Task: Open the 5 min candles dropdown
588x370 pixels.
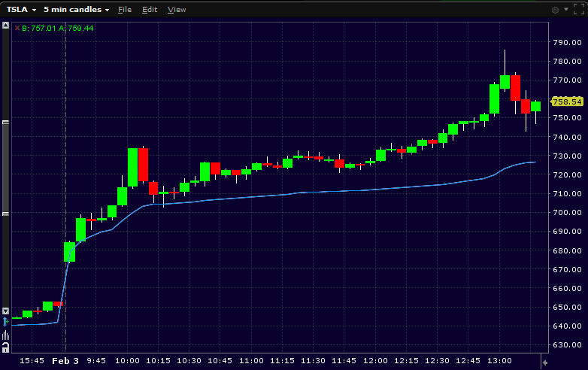Action: click(77, 10)
